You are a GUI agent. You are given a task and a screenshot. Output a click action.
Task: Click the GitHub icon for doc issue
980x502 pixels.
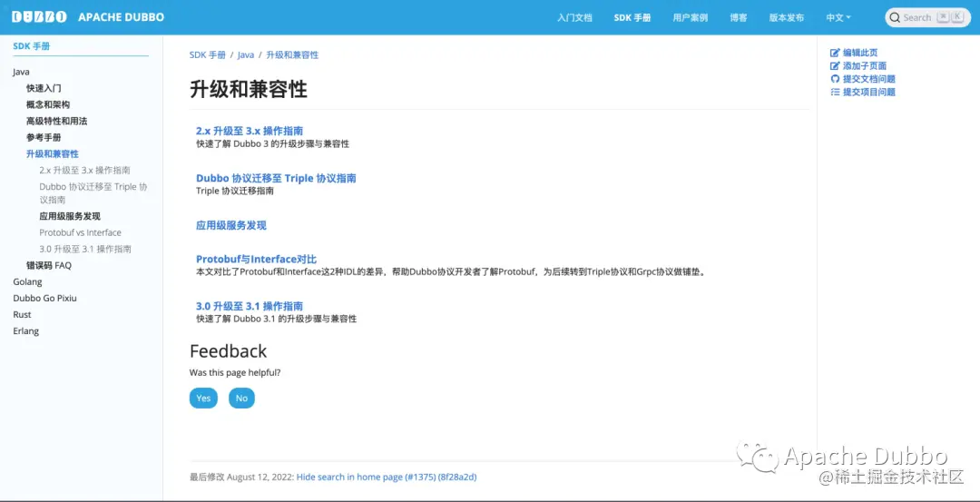click(x=835, y=79)
